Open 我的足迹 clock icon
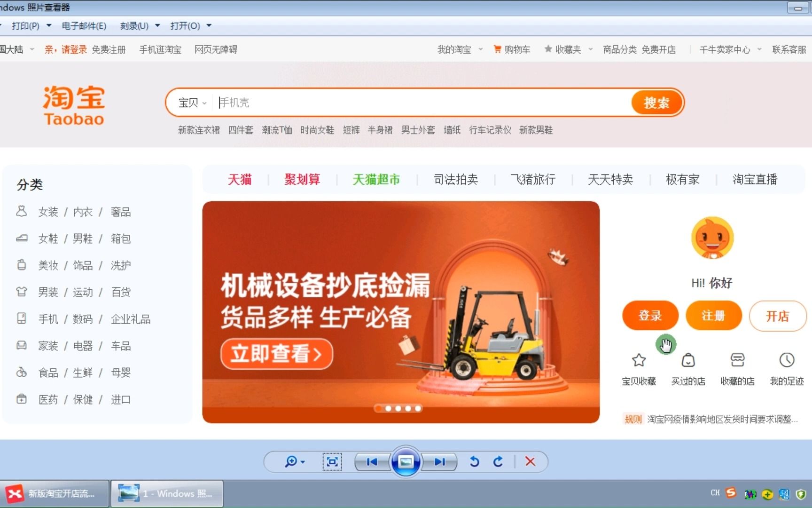 787,360
